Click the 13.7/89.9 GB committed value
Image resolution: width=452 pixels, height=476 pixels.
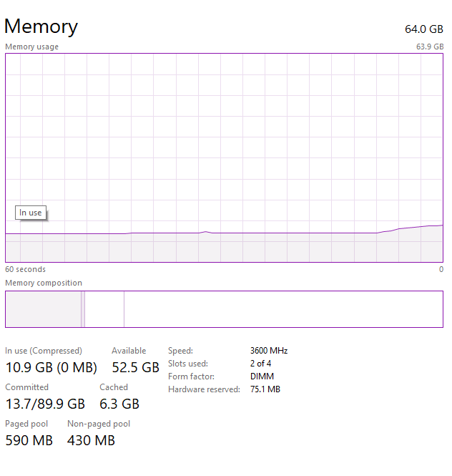pos(45,404)
